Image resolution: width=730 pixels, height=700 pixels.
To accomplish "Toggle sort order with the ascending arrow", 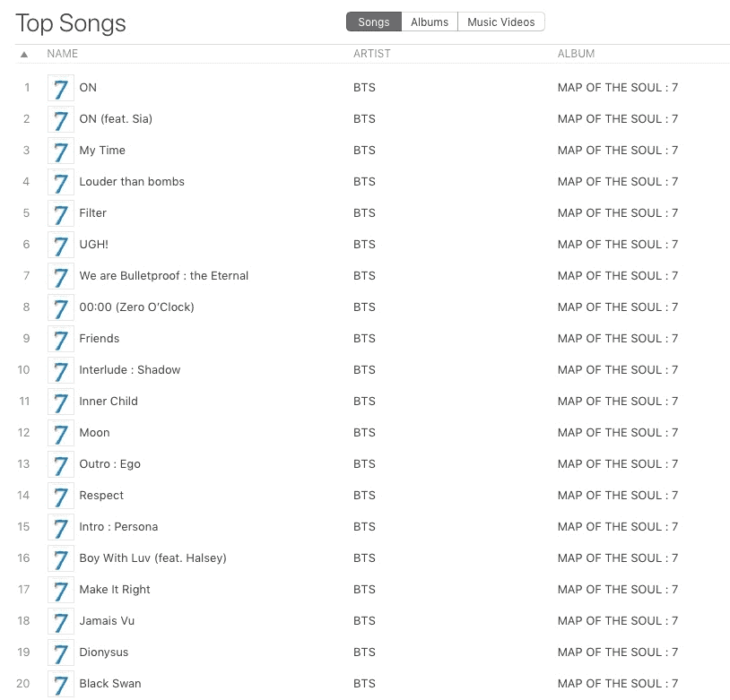I will 24,54.
